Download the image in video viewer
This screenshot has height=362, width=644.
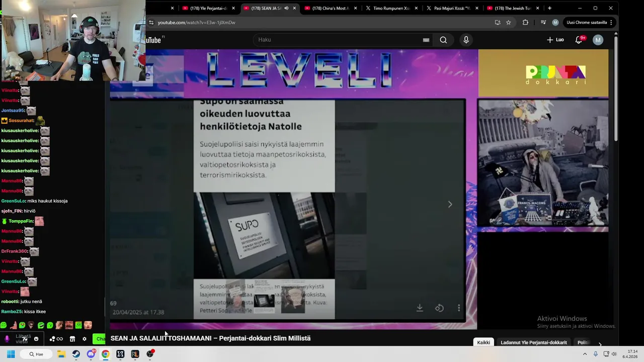tap(420, 308)
